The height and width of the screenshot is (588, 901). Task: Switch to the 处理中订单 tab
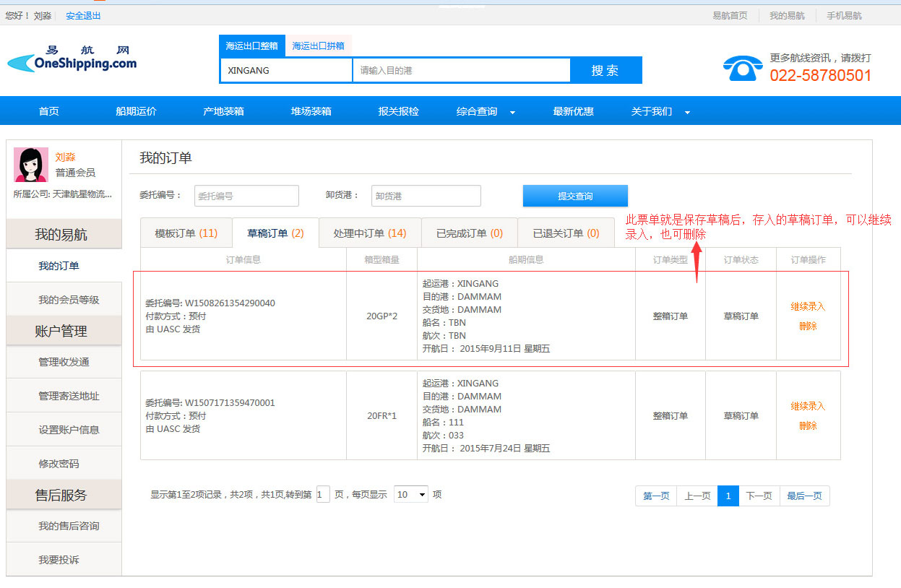coord(369,233)
